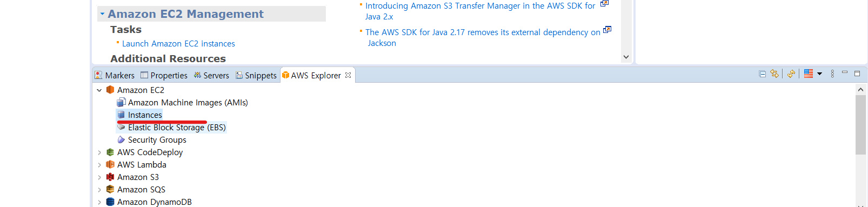Collapse the Amazon EC2 Management section

(x=102, y=14)
